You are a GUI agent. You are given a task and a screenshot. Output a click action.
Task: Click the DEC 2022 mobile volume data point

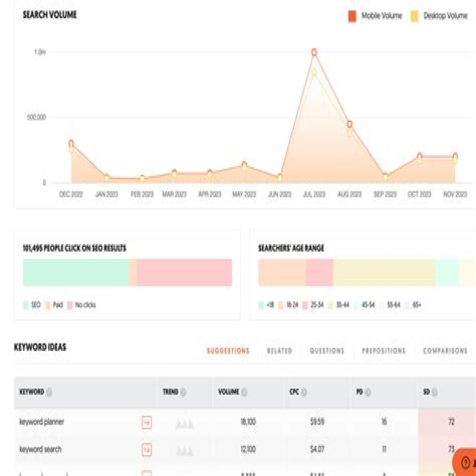click(x=71, y=144)
